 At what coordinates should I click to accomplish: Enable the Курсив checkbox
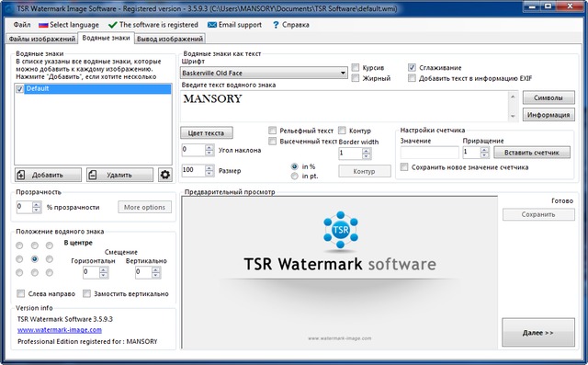356,67
